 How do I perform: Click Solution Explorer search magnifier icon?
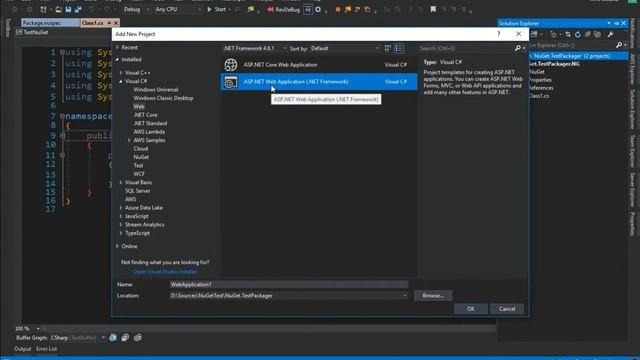(x=619, y=45)
